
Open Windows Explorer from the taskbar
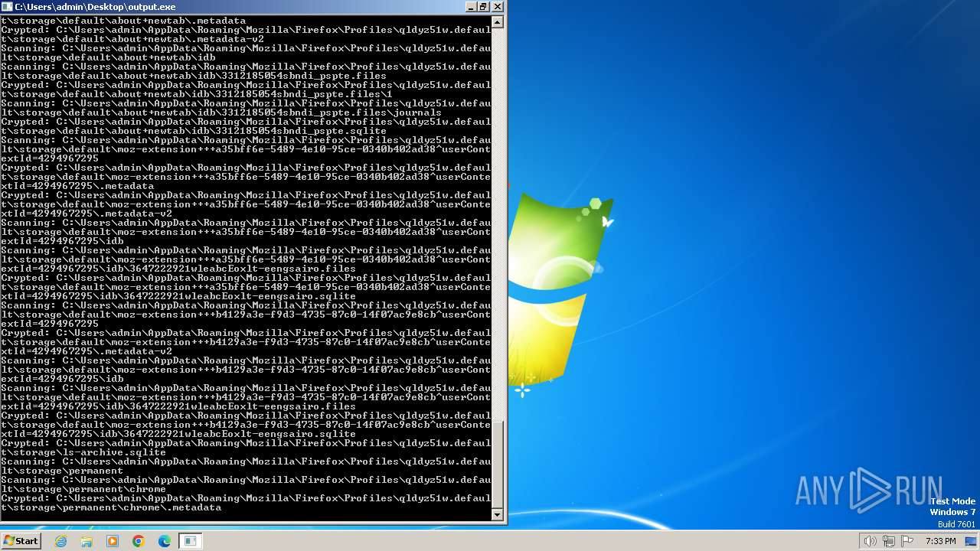point(87,541)
